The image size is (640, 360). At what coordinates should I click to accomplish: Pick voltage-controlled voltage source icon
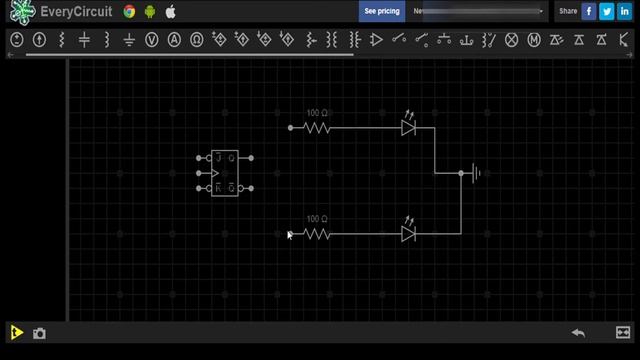click(219, 40)
